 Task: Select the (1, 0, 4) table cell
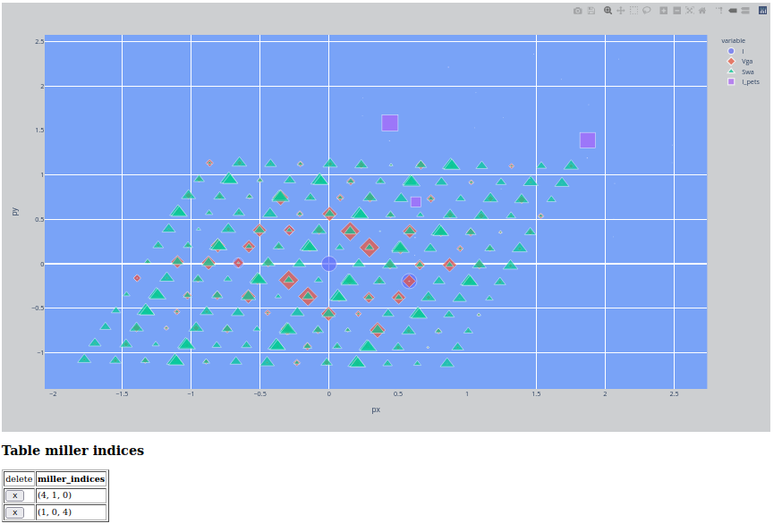(x=71, y=512)
